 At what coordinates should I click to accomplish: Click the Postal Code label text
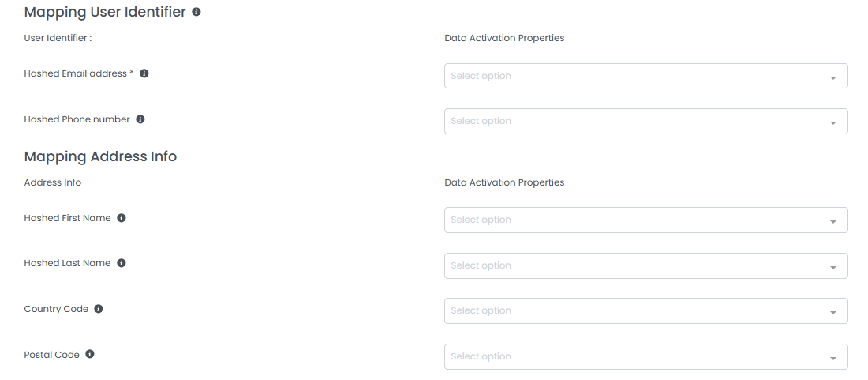(x=52, y=355)
